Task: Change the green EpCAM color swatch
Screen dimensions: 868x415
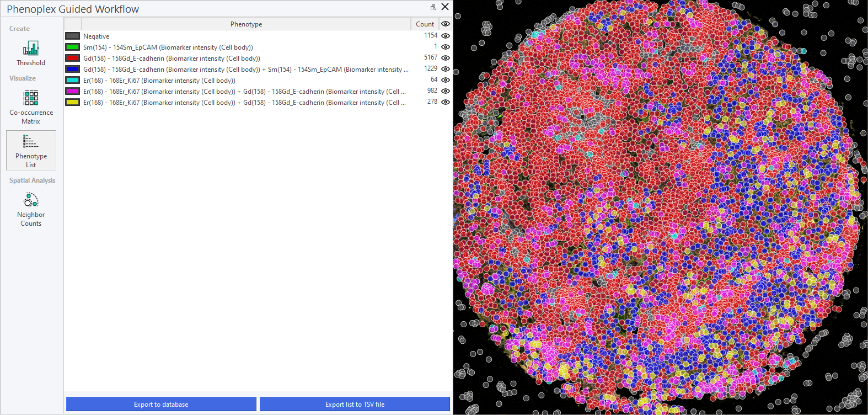Action: [73, 47]
